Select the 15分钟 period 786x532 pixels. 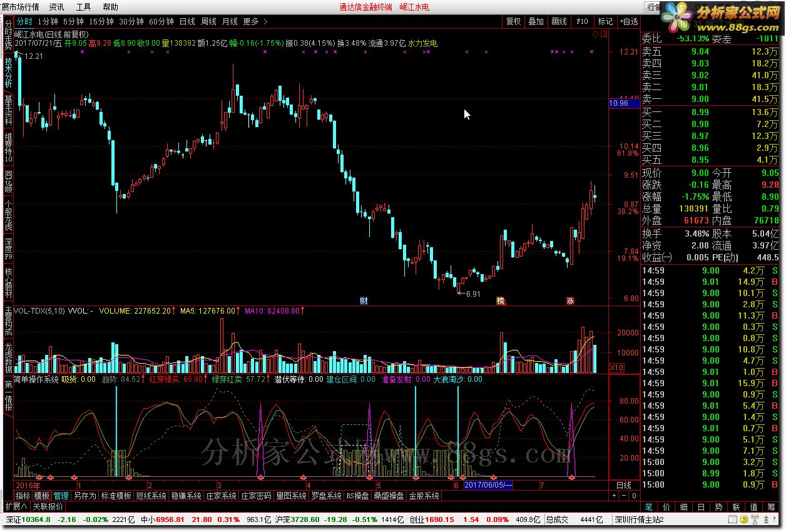click(x=101, y=21)
